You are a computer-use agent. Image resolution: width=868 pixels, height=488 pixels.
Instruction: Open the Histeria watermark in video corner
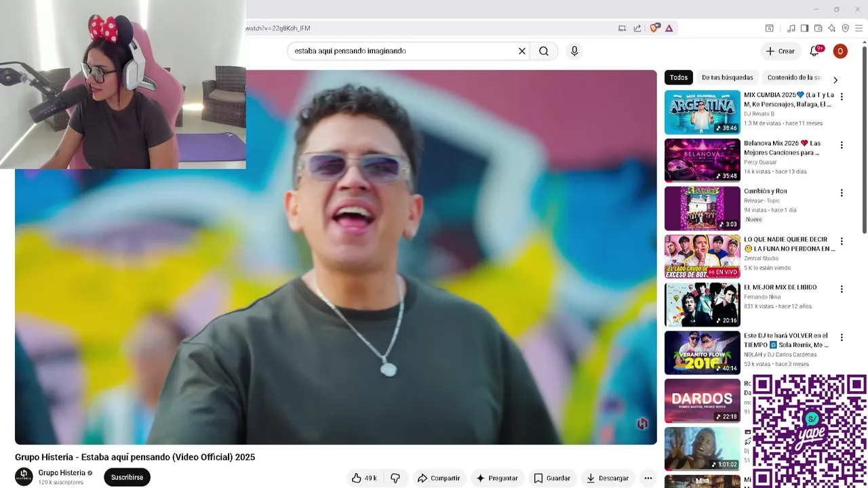coord(642,424)
